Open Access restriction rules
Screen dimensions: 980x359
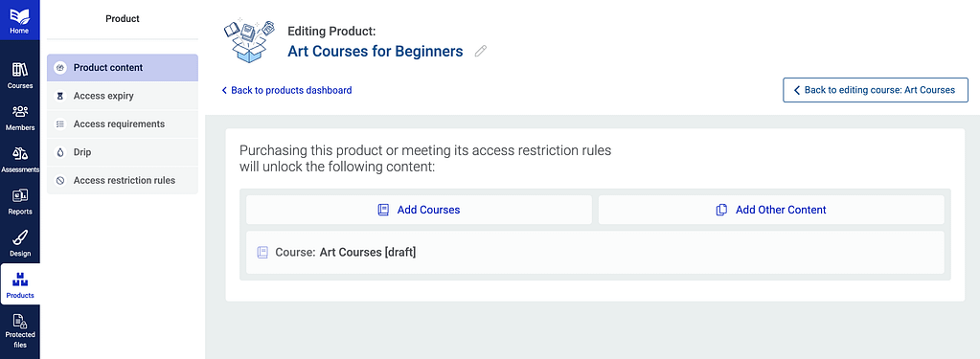(123, 180)
